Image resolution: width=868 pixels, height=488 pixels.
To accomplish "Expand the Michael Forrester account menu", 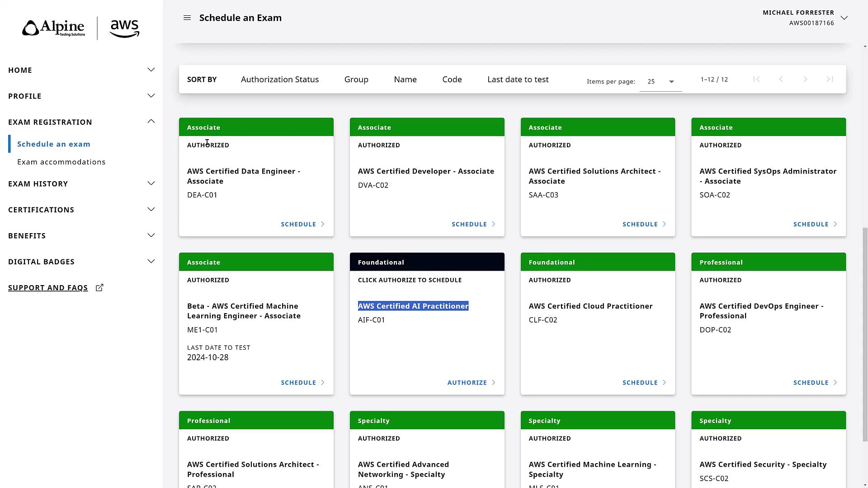I will pos(844,18).
